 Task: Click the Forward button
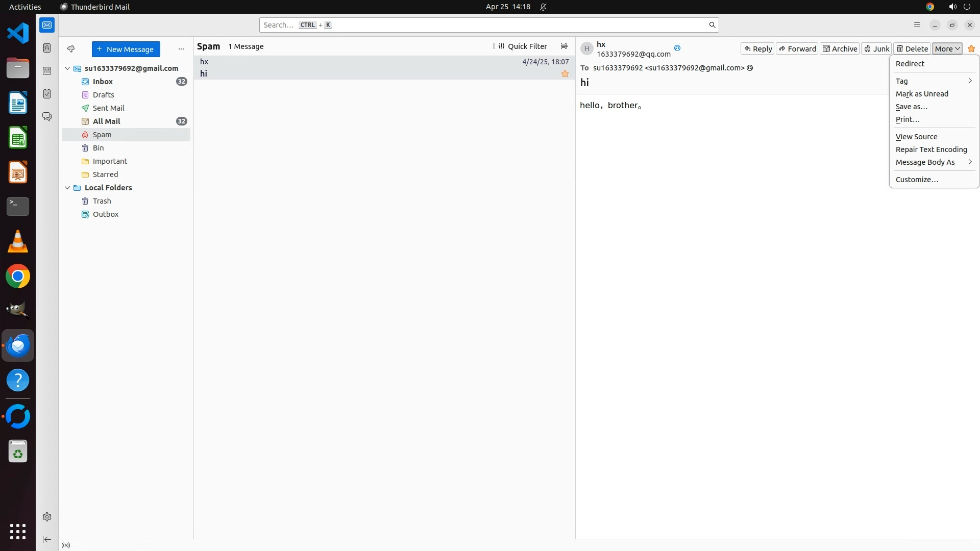click(797, 49)
